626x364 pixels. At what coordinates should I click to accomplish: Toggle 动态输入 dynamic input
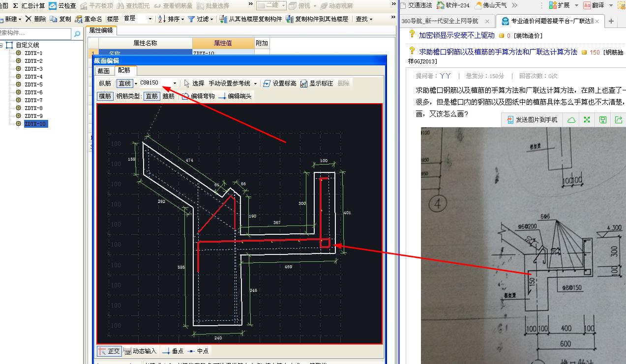(140, 351)
